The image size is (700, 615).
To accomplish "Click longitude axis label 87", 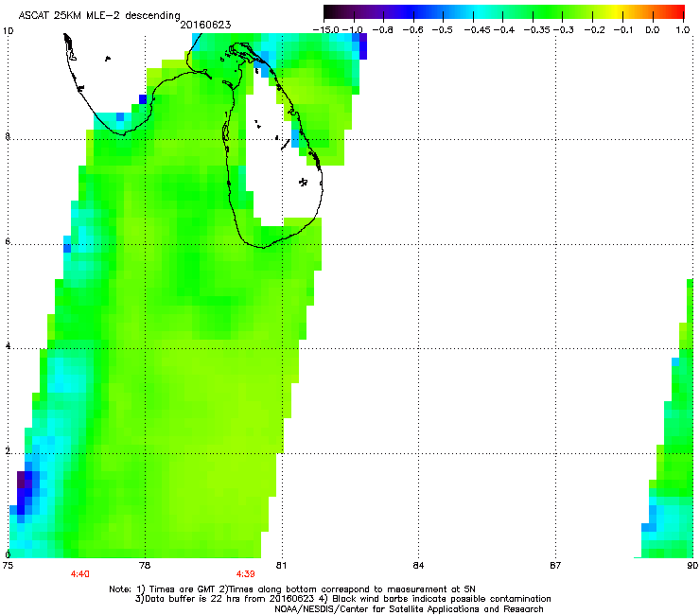I will pyautogui.click(x=555, y=566).
